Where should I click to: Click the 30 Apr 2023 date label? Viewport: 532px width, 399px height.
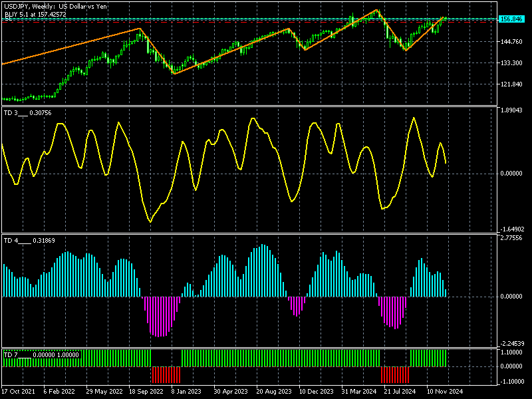coord(231,391)
